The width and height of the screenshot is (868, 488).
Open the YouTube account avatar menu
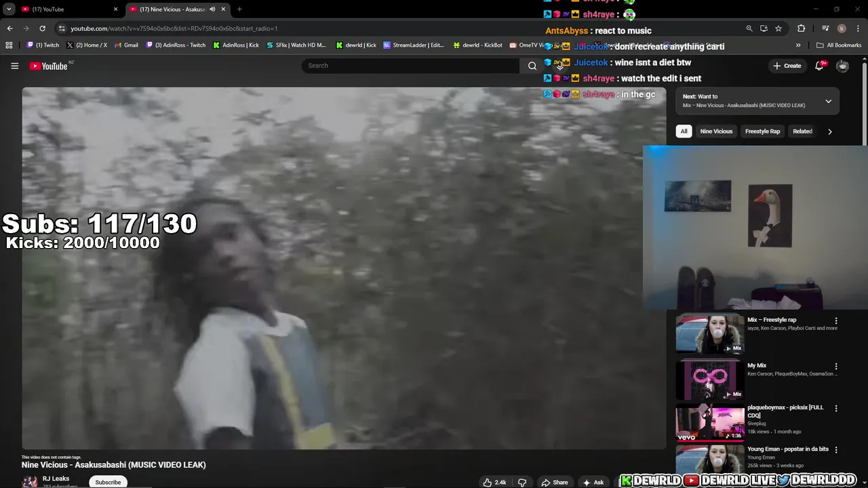click(x=842, y=66)
